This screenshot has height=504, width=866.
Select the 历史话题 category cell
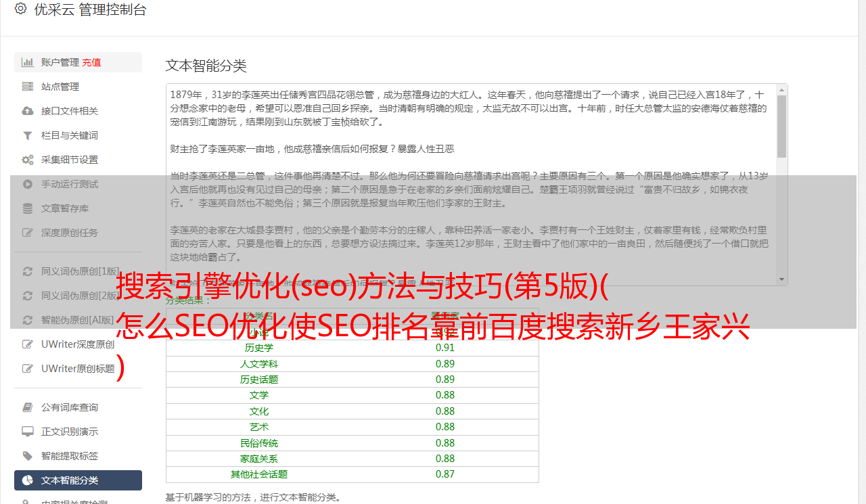click(259, 380)
